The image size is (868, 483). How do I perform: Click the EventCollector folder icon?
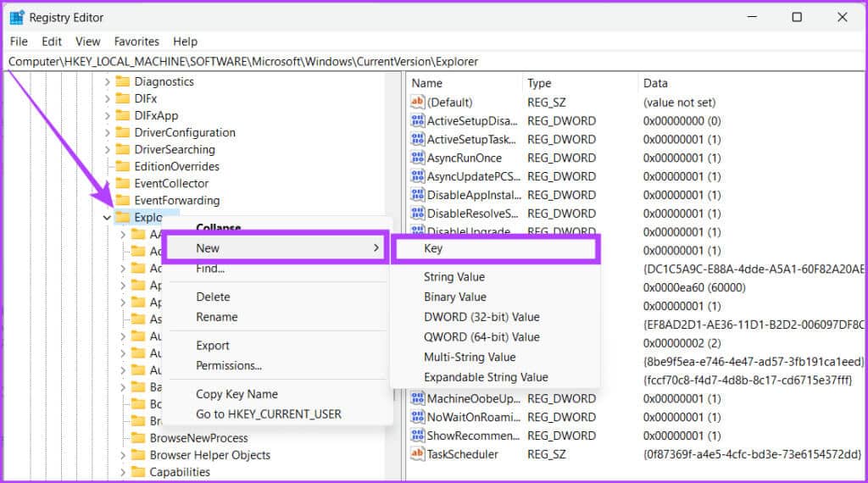click(122, 184)
